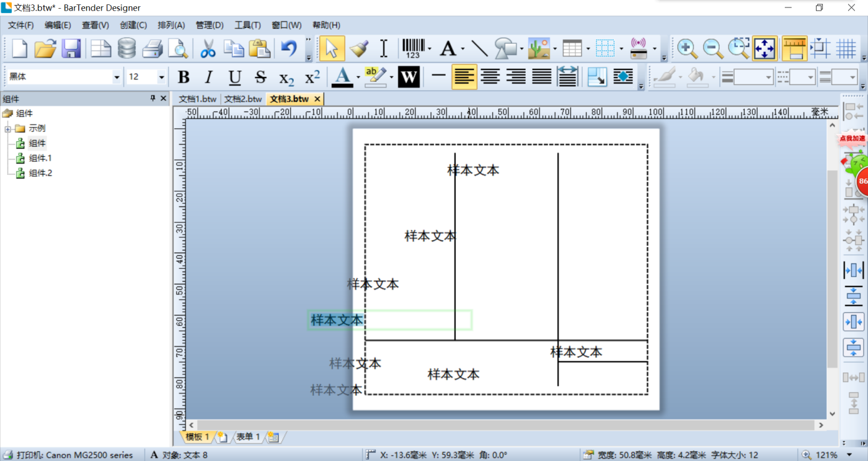868x461 pixels.
Task: Zoom in with the plus magnifier
Action: click(x=686, y=48)
